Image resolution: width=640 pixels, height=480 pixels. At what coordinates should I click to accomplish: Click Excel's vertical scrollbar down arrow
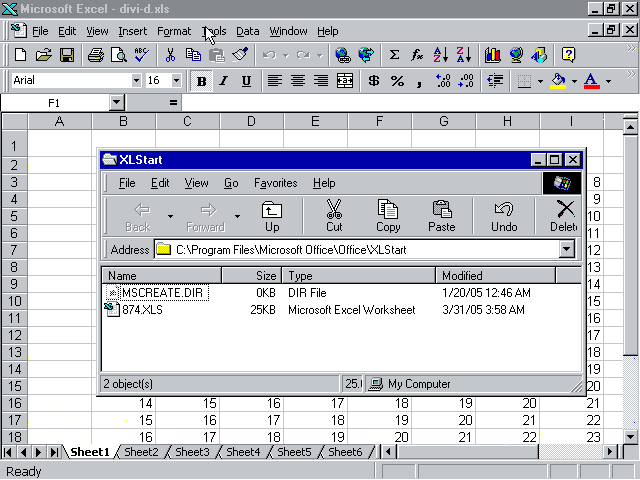[x=631, y=437]
